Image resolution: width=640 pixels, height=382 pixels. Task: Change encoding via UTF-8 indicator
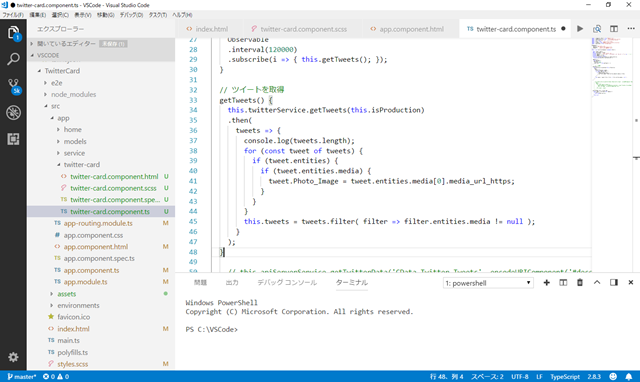click(520, 376)
